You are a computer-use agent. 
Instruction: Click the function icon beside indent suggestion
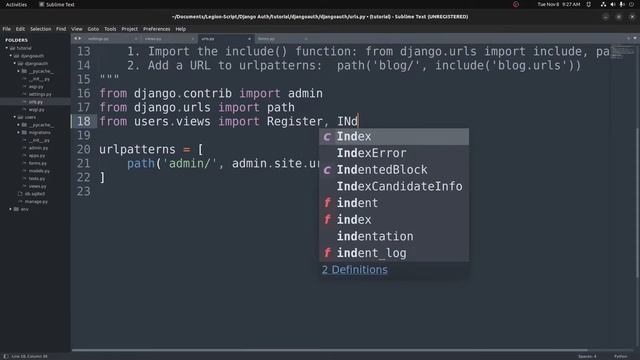click(x=327, y=203)
